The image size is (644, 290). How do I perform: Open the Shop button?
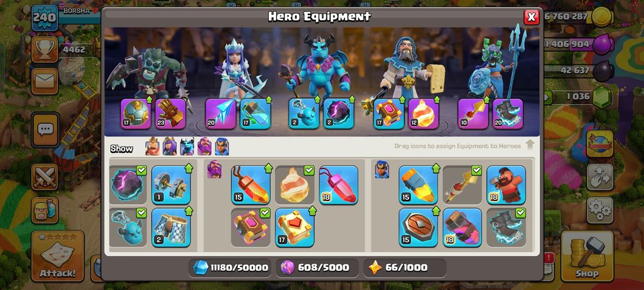pos(587,256)
